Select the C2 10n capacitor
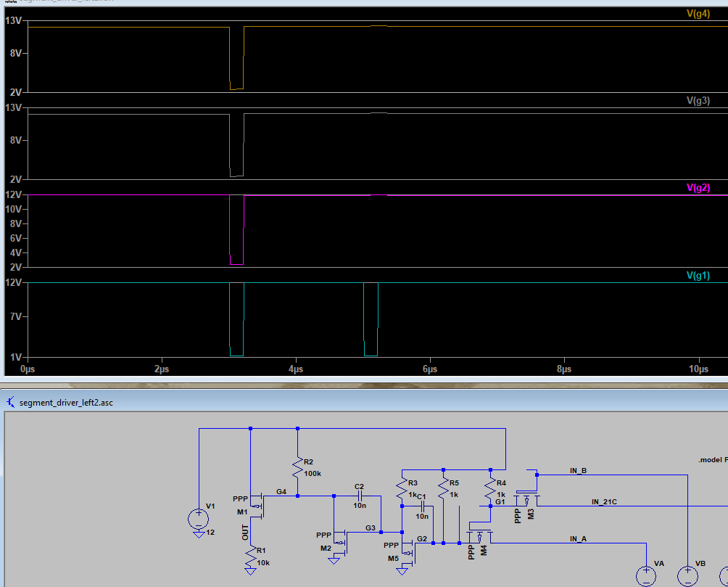Screen dimensions: 728x587 point(360,496)
